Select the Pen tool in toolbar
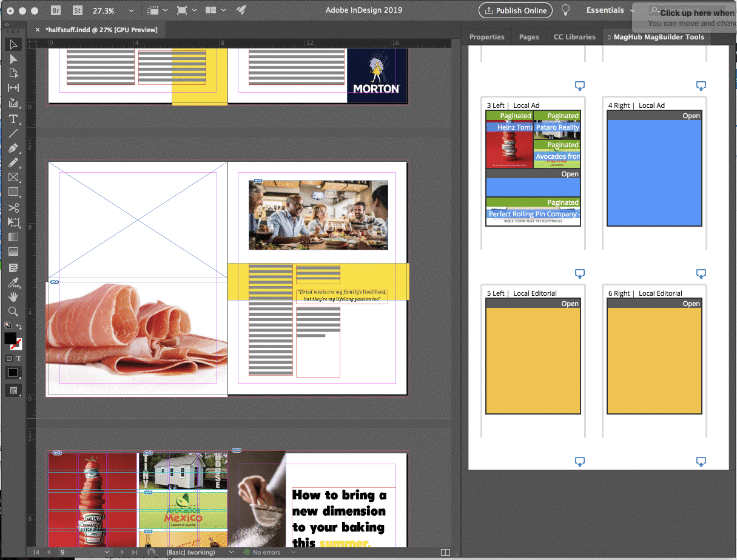The height and width of the screenshot is (560, 737). [x=13, y=148]
